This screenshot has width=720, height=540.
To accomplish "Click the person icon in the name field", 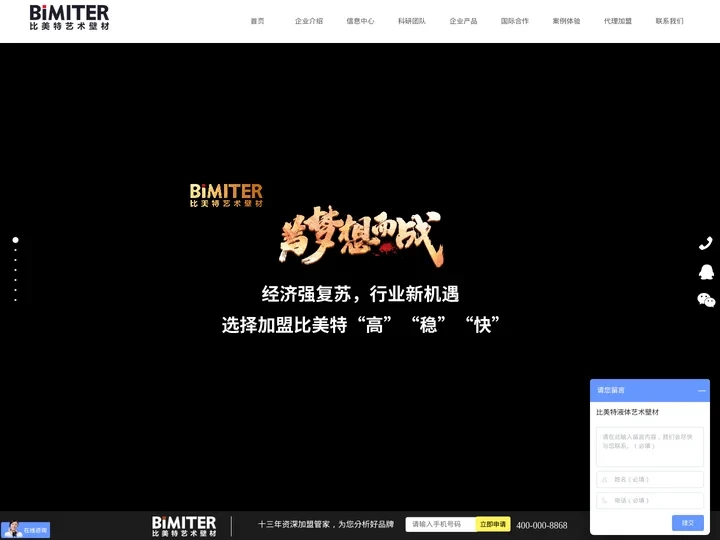I will point(605,479).
